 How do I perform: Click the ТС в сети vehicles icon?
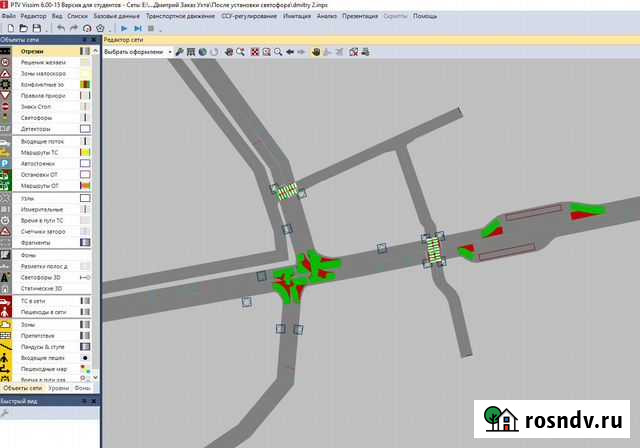(x=6, y=300)
